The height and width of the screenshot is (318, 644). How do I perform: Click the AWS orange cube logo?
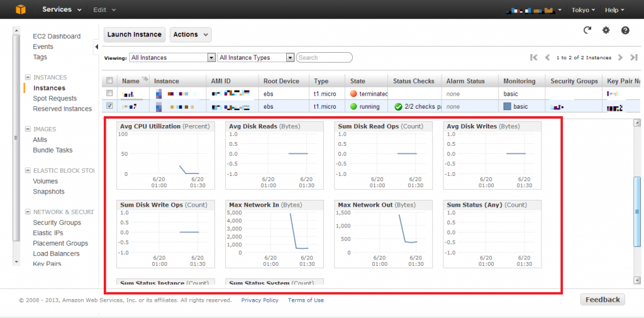(21, 9)
